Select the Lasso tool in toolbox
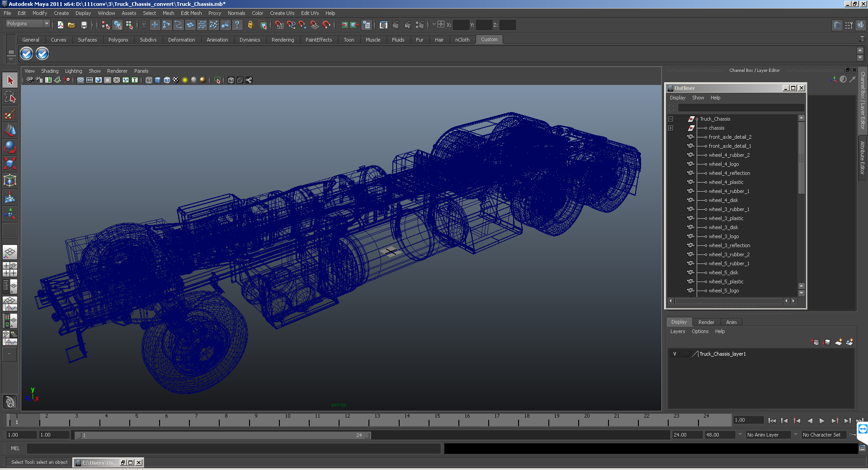Viewport: 868px width, 470px height. [10, 97]
